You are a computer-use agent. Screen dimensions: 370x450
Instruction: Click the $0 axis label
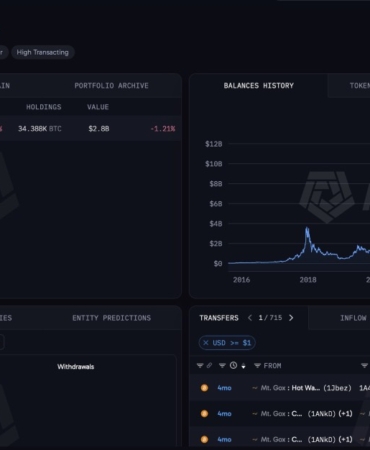tap(218, 264)
